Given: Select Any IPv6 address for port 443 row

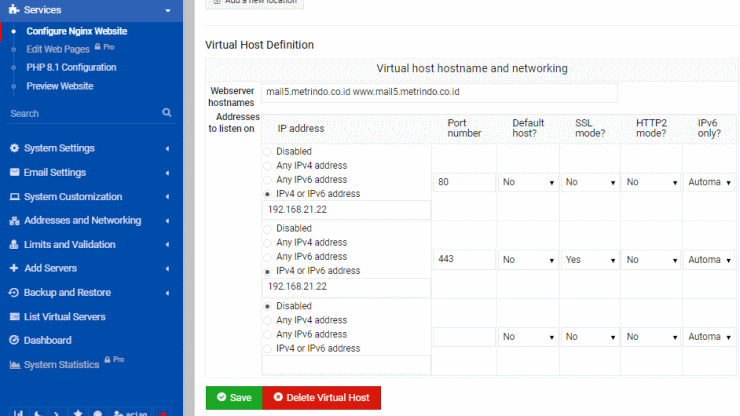Looking at the screenshot, I should click(268, 257).
